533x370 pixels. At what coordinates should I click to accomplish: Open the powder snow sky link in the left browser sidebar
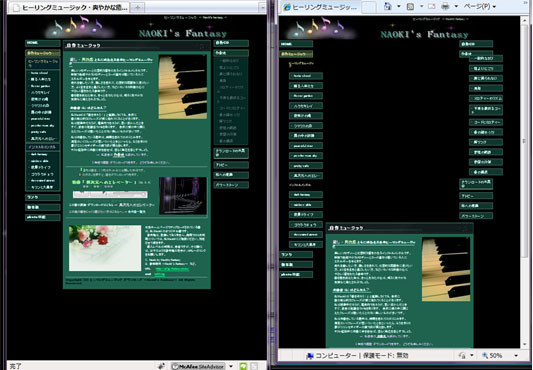click(x=42, y=125)
